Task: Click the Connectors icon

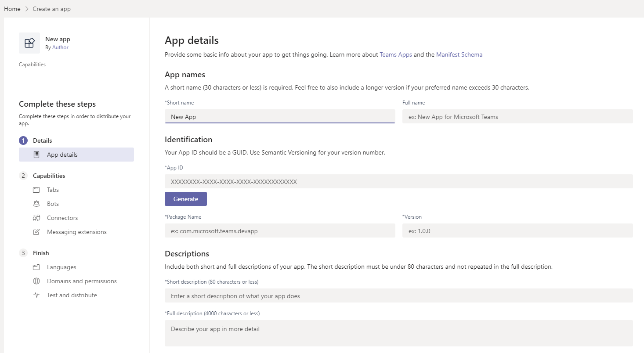Action: pos(36,218)
